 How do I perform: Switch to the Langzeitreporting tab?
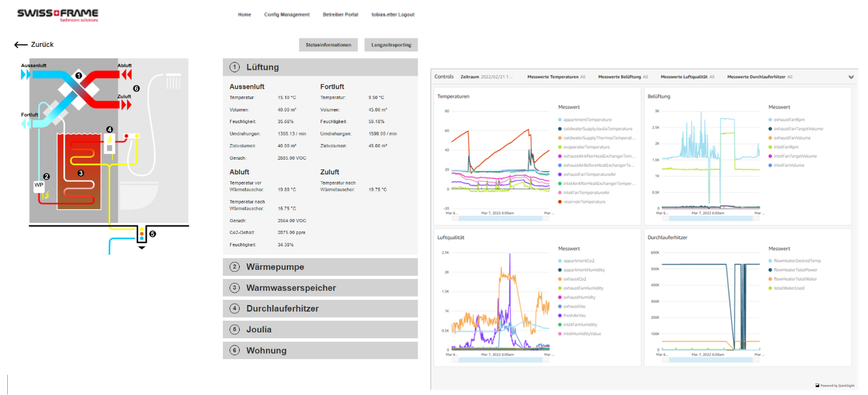point(391,45)
